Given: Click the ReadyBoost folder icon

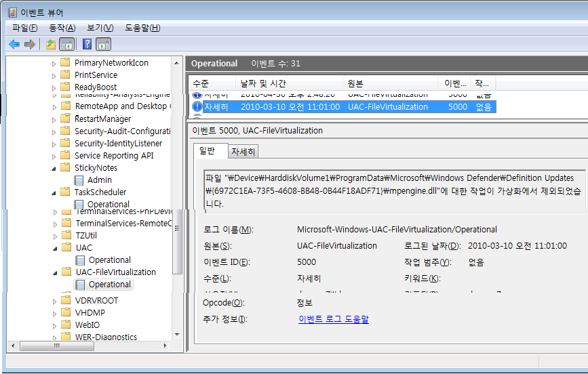Looking at the screenshot, I should (x=65, y=87).
